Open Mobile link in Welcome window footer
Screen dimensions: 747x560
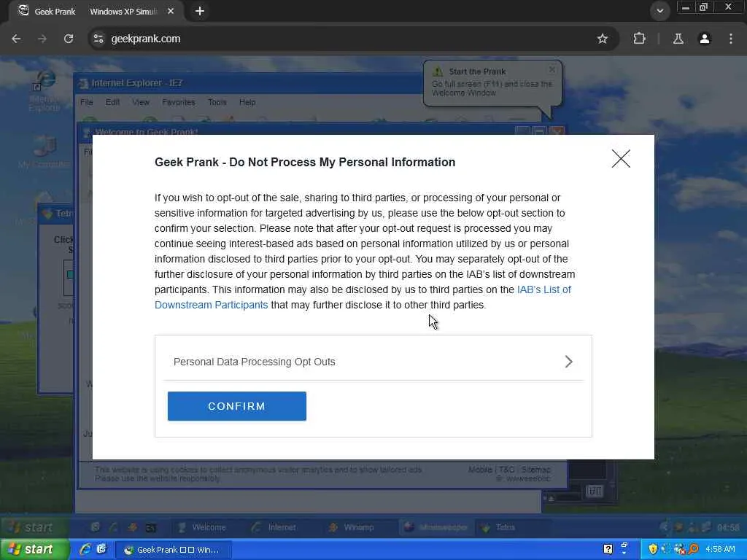(480, 470)
